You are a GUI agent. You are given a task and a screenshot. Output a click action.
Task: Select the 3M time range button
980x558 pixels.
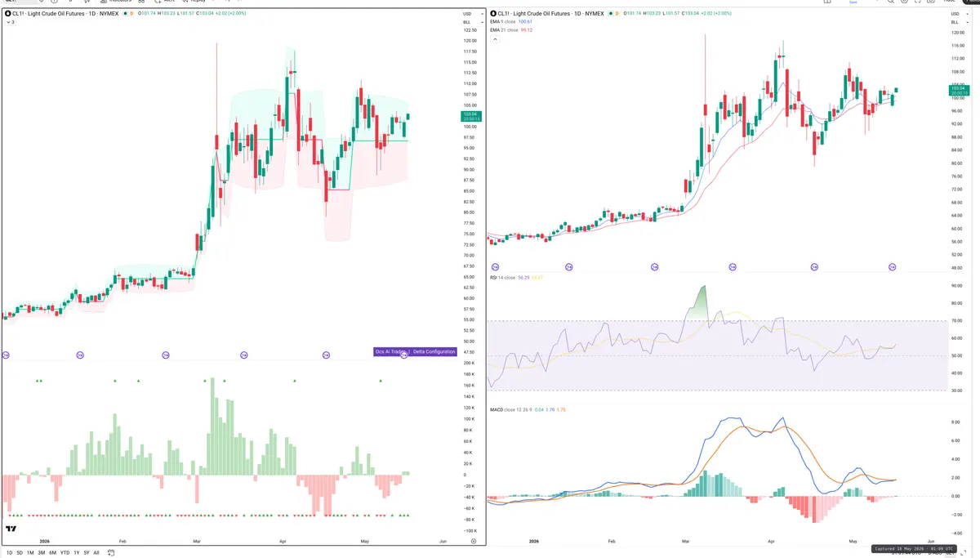(42, 552)
